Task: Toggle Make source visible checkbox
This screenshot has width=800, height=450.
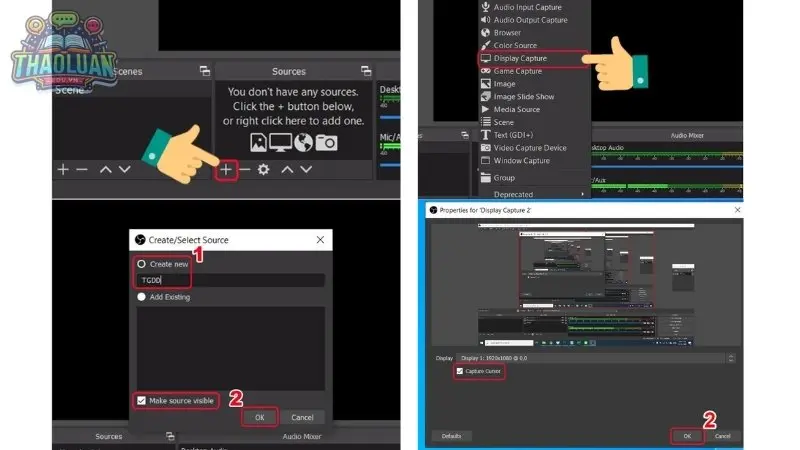Action: coord(142,401)
